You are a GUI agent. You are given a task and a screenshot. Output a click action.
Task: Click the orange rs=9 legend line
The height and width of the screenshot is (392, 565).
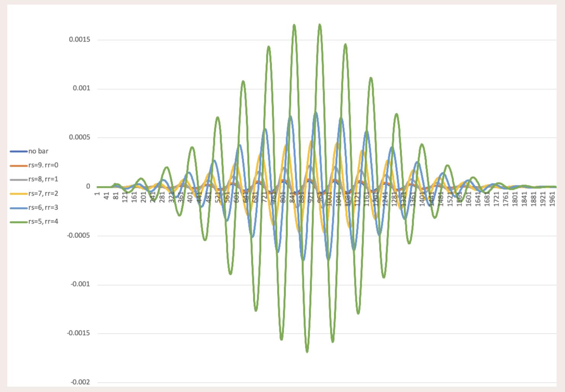coord(19,165)
